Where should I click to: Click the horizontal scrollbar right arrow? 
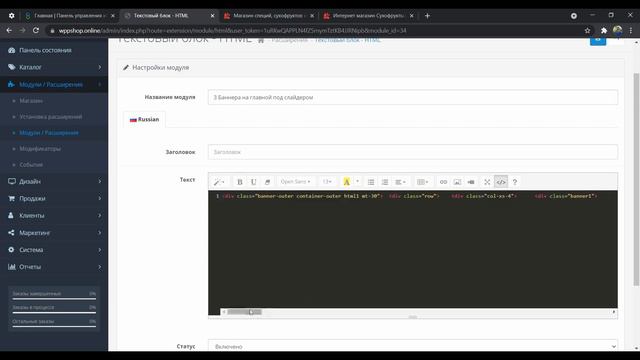614,312
